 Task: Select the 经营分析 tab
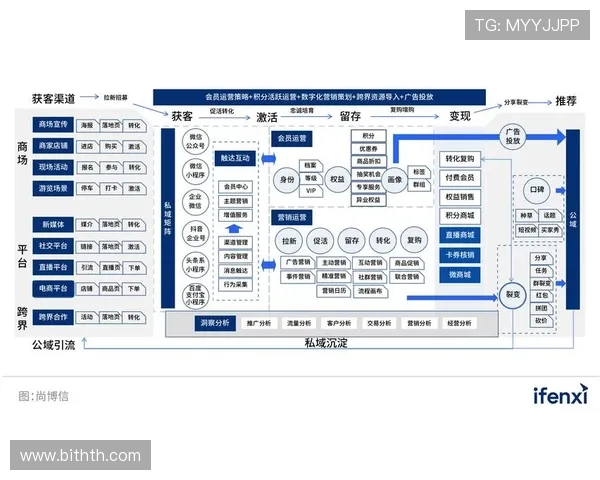click(460, 323)
